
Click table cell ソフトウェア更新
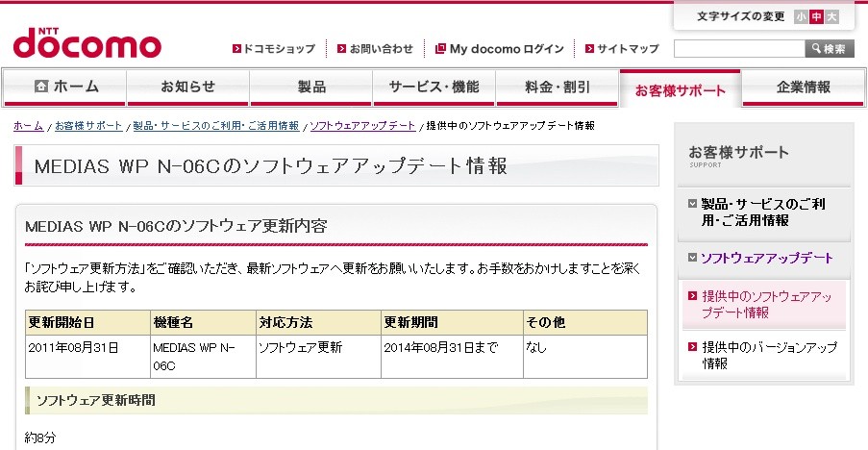pos(318,357)
